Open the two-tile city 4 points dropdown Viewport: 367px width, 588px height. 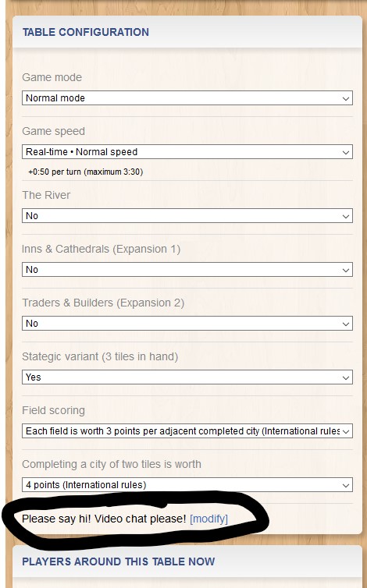point(187,485)
